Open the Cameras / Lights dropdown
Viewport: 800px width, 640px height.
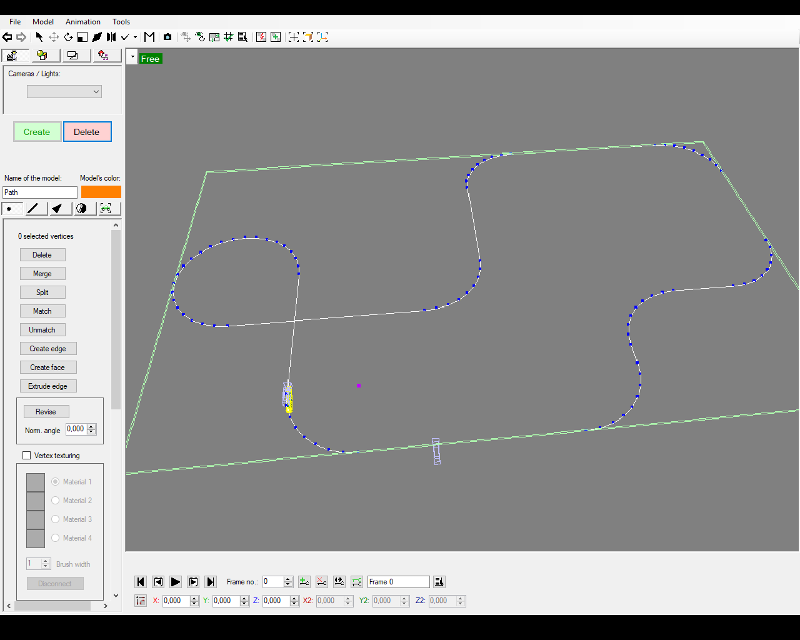64,91
